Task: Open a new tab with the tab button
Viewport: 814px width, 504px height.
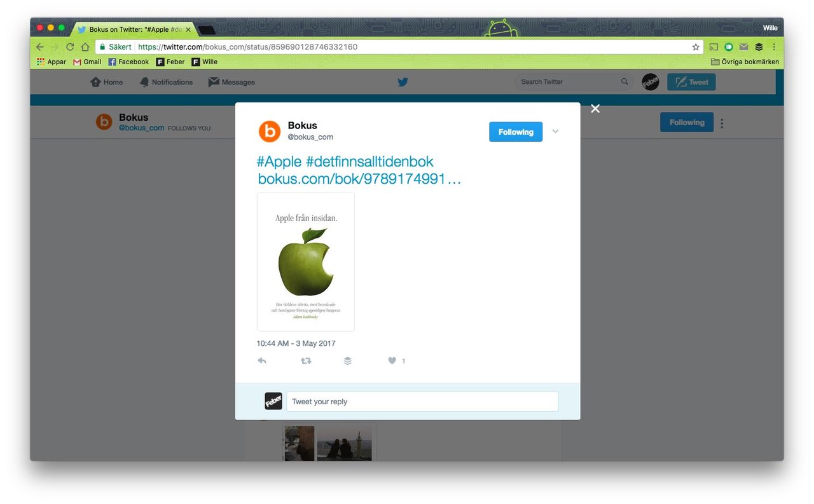Action: (x=206, y=30)
